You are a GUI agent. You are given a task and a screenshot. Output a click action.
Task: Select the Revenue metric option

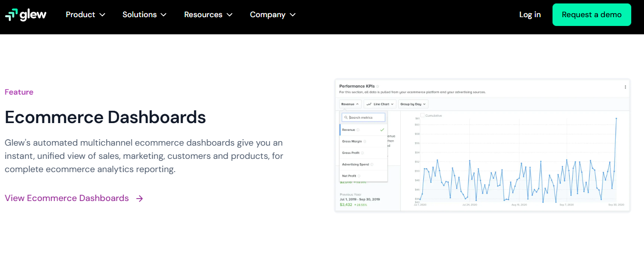pyautogui.click(x=364, y=130)
